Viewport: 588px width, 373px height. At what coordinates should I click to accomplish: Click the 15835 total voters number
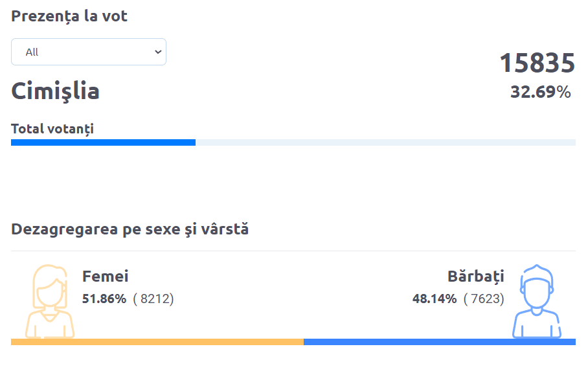537,63
